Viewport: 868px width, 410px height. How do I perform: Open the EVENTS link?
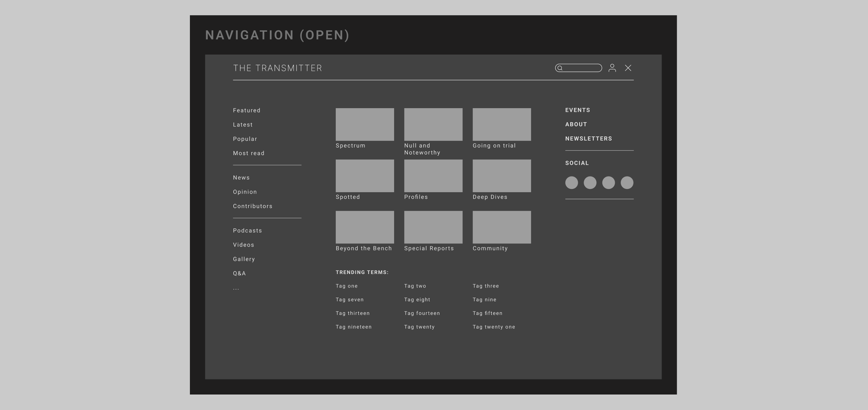[x=577, y=110]
